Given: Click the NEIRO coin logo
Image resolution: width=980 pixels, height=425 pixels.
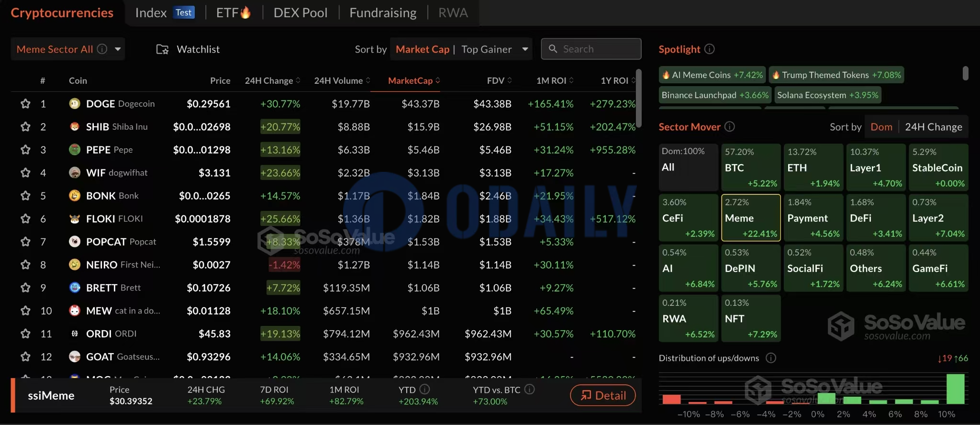Looking at the screenshot, I should [x=75, y=264].
